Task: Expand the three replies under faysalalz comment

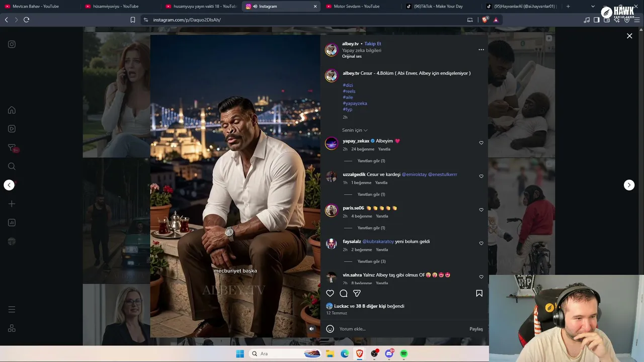Action: point(371,261)
